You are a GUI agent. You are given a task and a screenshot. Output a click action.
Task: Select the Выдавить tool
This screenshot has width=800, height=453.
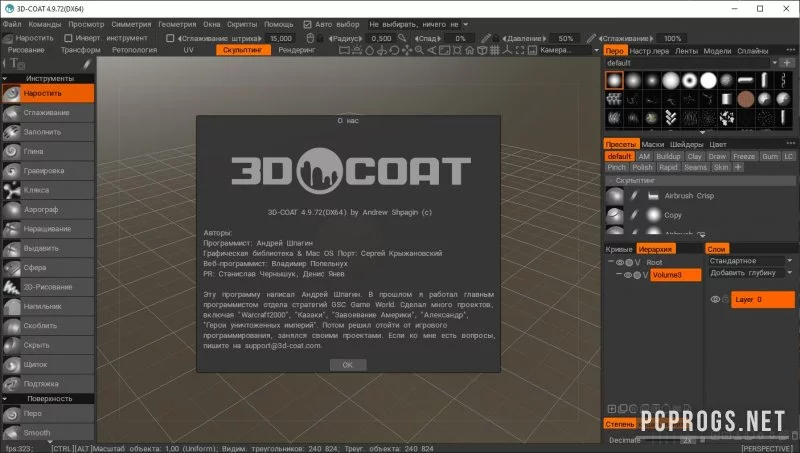[x=48, y=248]
